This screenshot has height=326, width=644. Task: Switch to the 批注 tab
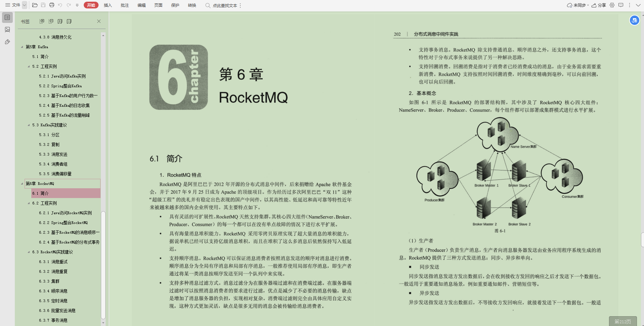coord(125,5)
